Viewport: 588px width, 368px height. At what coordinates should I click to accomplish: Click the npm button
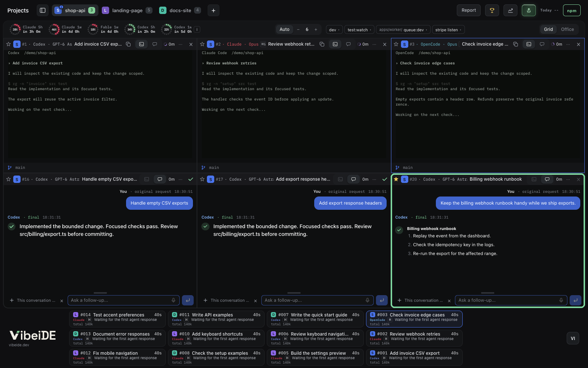tap(571, 10)
